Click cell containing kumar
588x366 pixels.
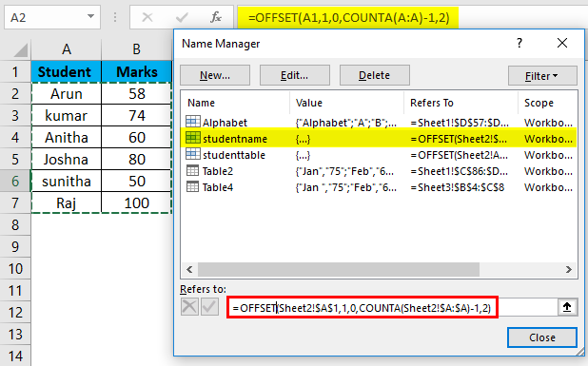pyautogui.click(x=67, y=115)
